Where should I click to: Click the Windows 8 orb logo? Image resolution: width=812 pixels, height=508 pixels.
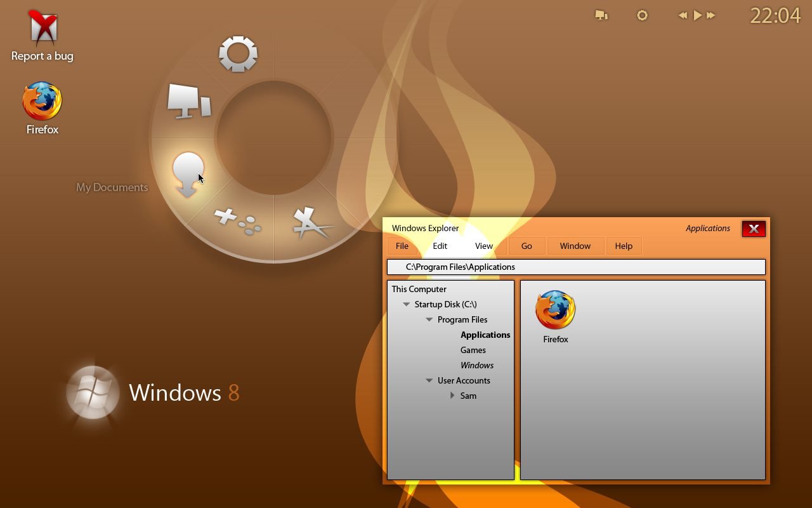tap(93, 392)
